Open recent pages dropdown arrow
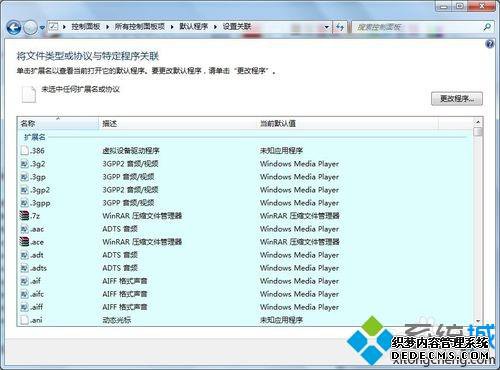500x370 pixels. 42,28
